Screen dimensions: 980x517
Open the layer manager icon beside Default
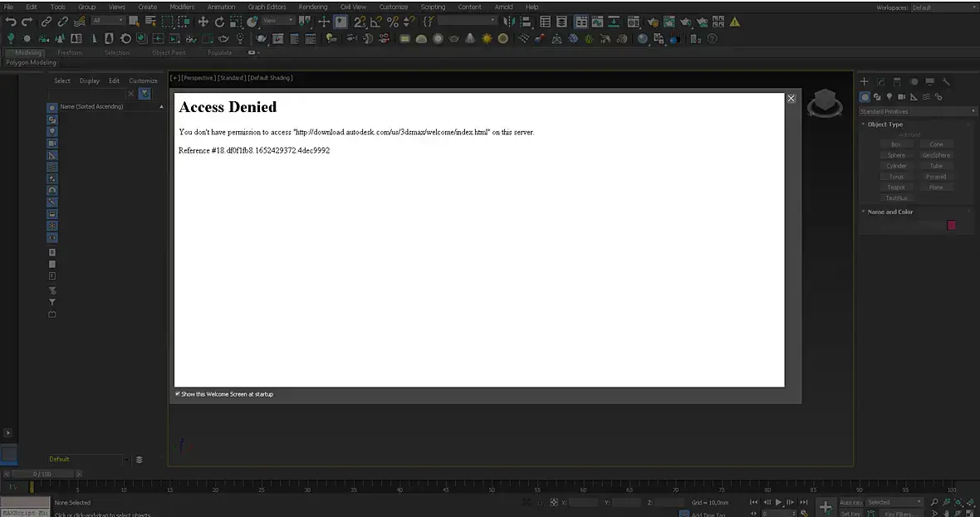pos(139,460)
